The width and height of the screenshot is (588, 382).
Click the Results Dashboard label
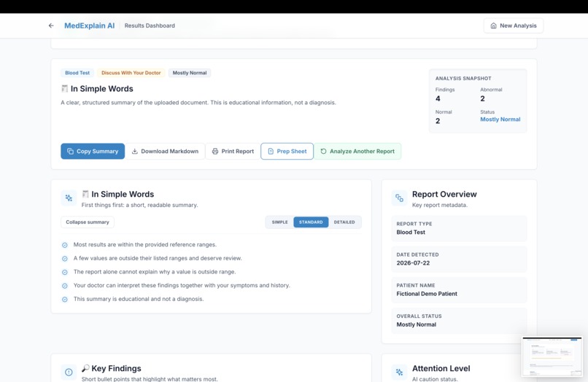coord(150,26)
